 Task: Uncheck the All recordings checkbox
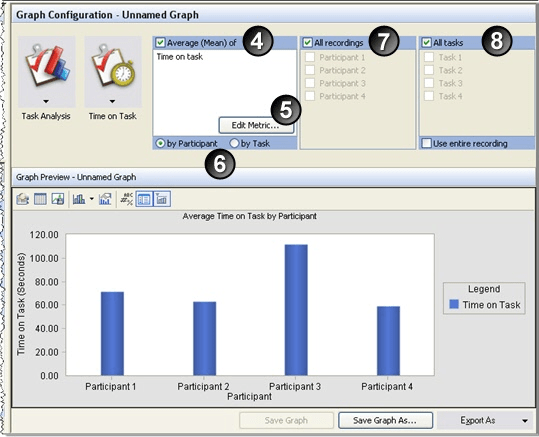coord(308,43)
